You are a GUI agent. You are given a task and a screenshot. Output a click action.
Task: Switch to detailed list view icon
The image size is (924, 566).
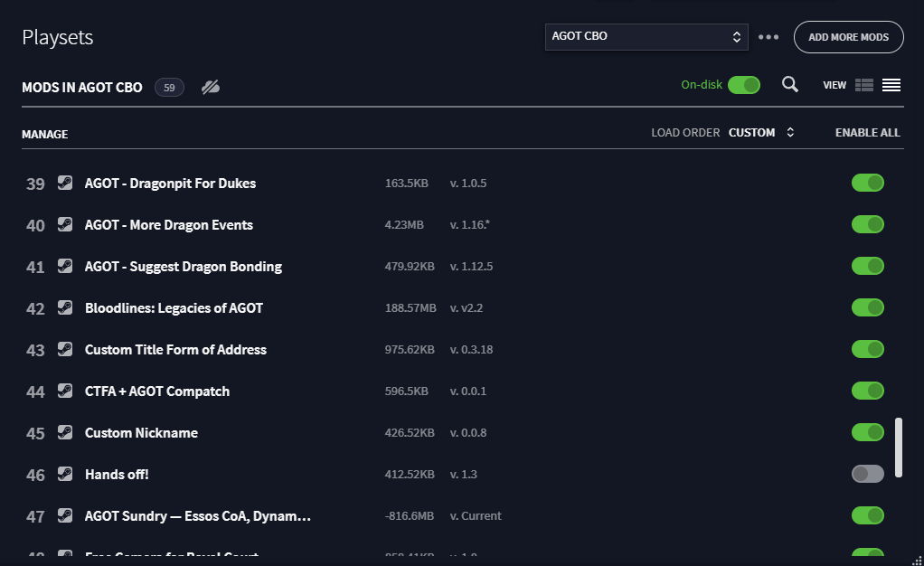pos(864,85)
